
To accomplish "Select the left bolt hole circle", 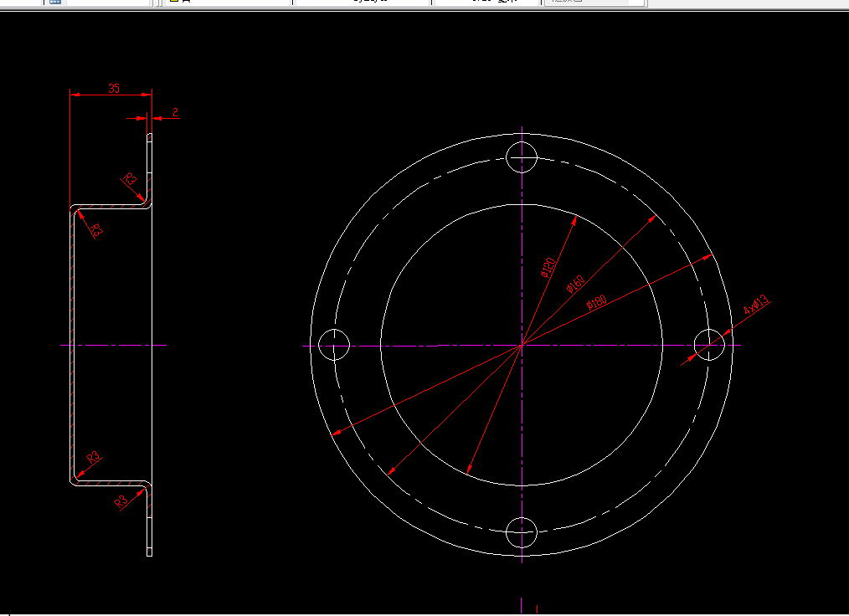I will pyautogui.click(x=334, y=345).
